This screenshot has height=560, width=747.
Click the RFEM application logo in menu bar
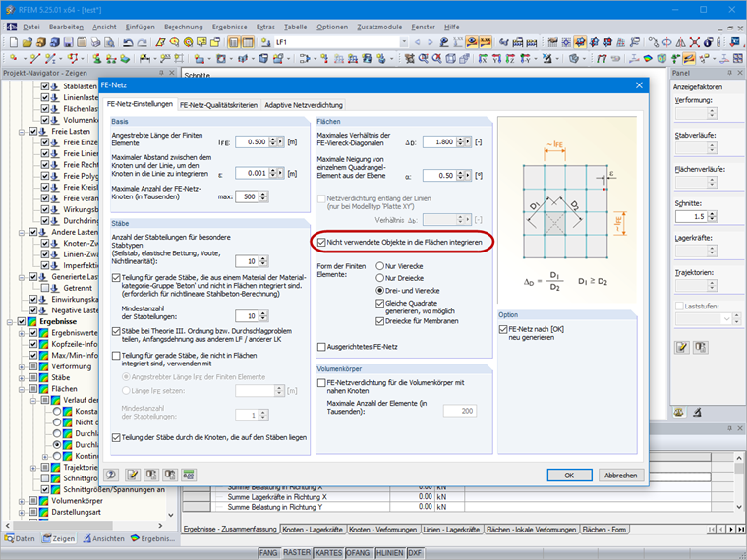pyautogui.click(x=11, y=27)
